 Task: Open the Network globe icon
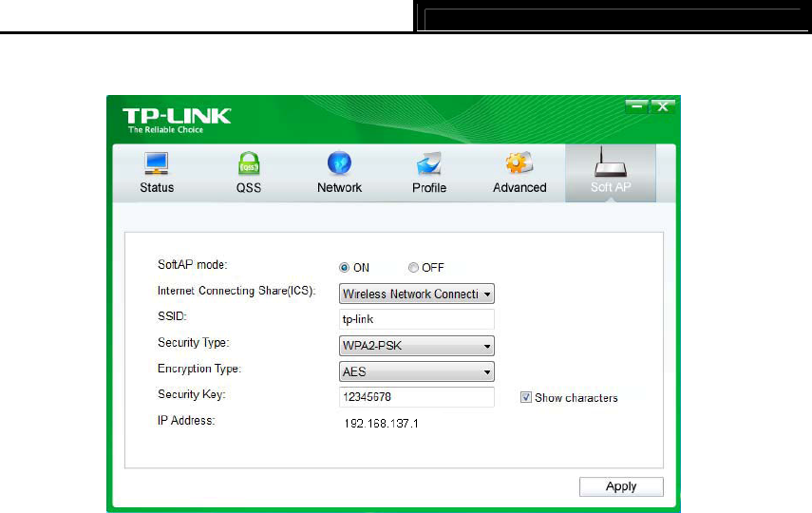tap(339, 163)
